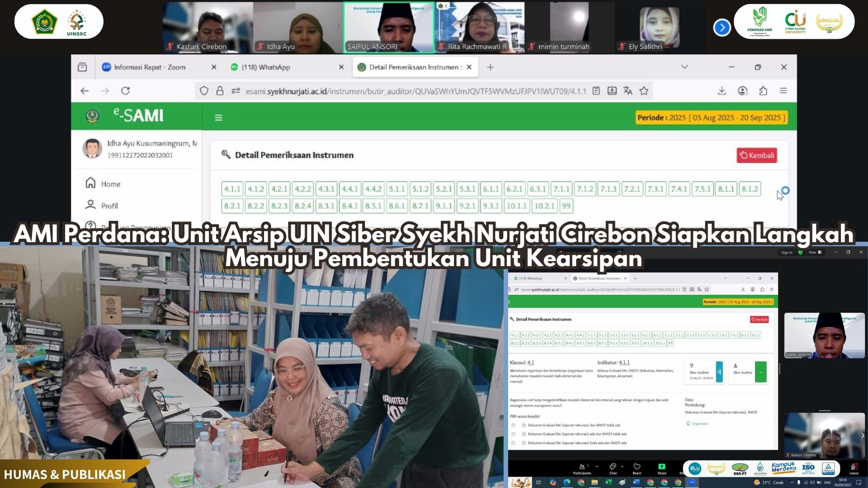Switch to the (118) WhatsApp tab

[x=265, y=67]
